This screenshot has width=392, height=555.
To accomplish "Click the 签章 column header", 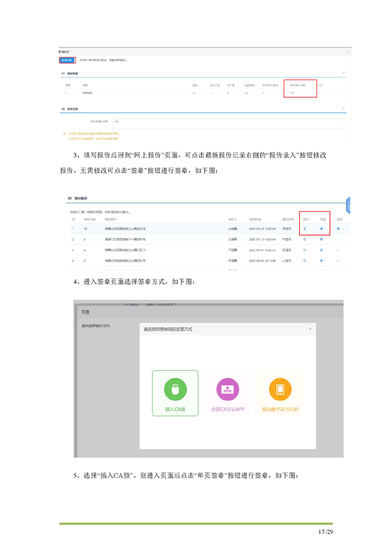I will coord(322,219).
